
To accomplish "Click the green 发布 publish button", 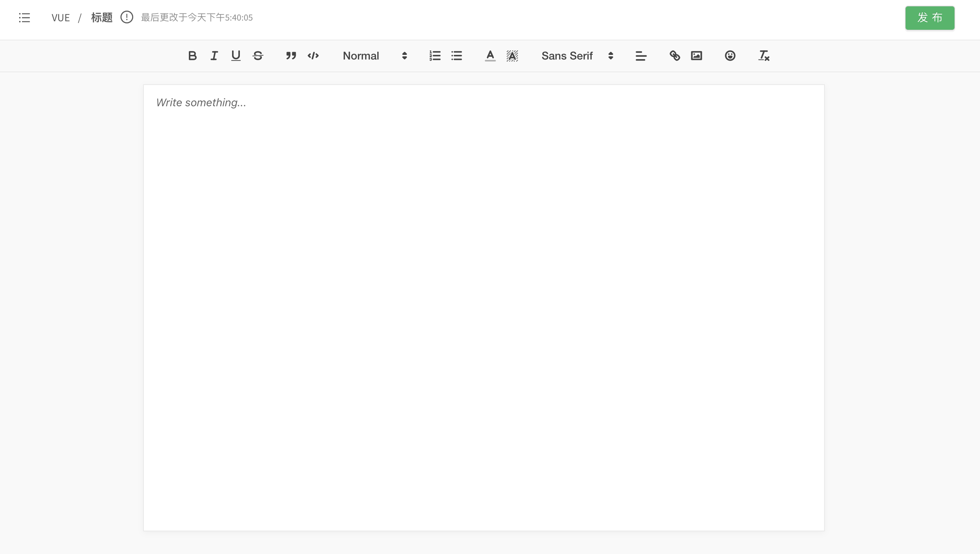I will coord(930,18).
